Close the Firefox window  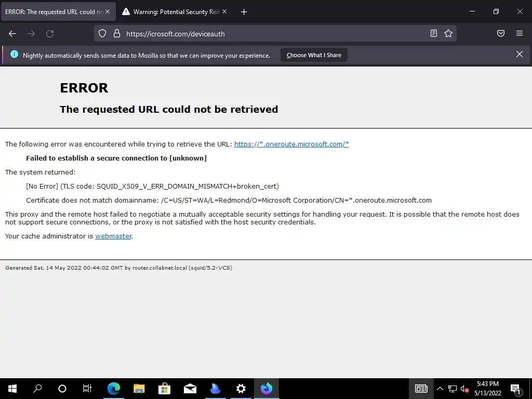pos(520,11)
